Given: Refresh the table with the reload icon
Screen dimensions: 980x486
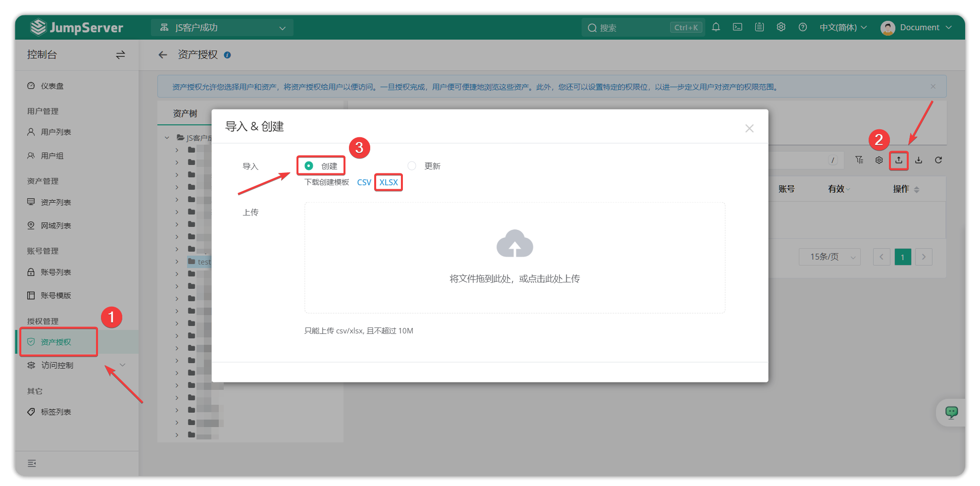Looking at the screenshot, I should 938,160.
